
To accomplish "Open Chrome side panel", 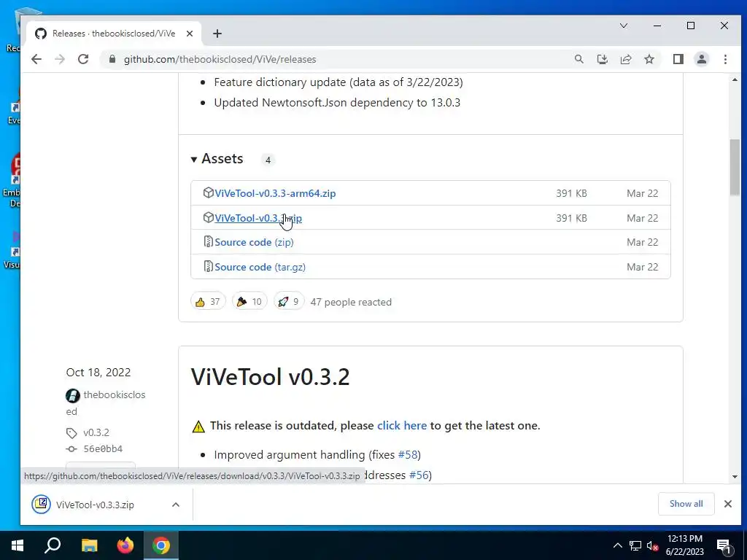I will pos(678,59).
